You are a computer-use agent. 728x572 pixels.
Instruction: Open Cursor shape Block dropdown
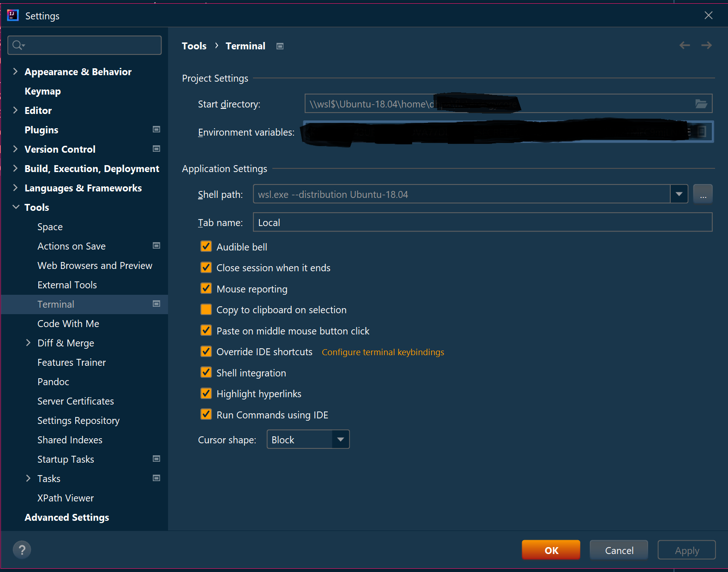click(340, 440)
